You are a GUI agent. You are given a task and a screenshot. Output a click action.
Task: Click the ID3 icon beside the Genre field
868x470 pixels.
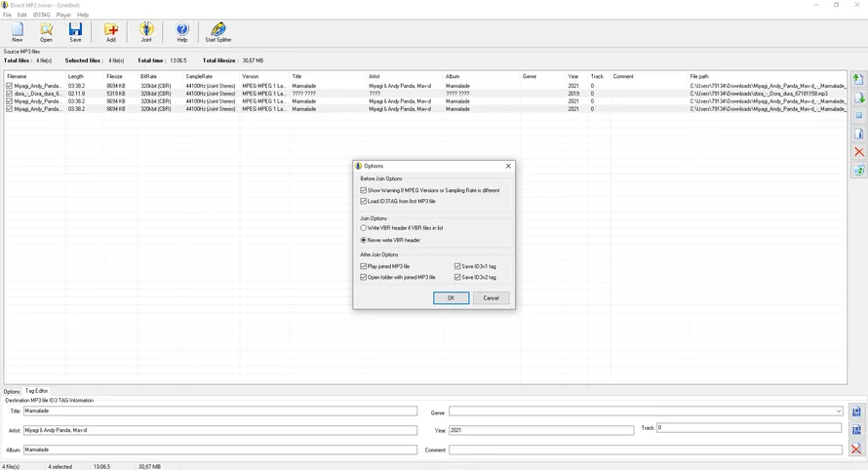point(856,411)
